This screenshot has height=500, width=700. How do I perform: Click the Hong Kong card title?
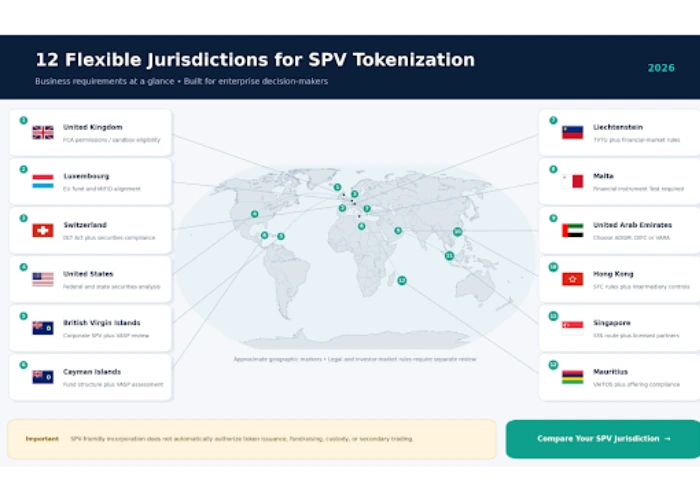[613, 274]
